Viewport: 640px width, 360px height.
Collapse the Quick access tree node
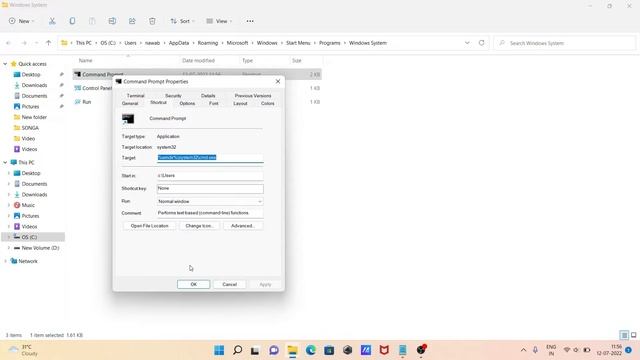(5, 64)
